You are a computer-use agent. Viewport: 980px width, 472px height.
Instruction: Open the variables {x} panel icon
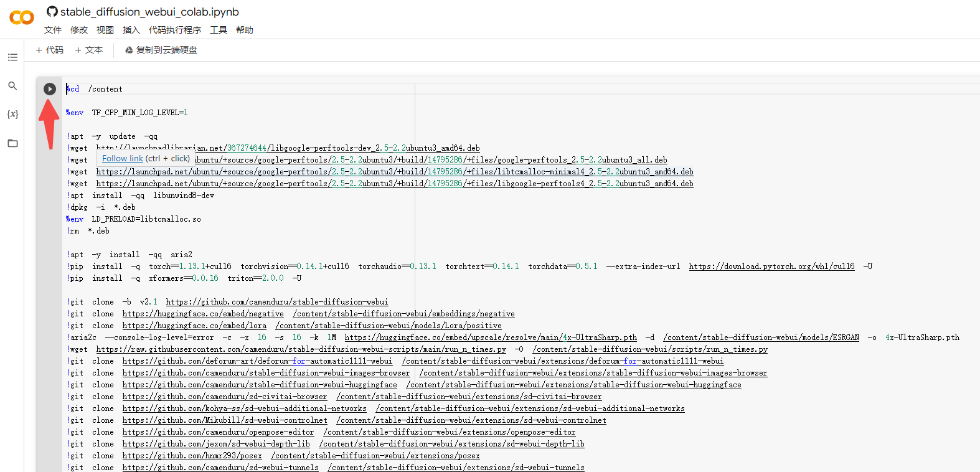12,114
